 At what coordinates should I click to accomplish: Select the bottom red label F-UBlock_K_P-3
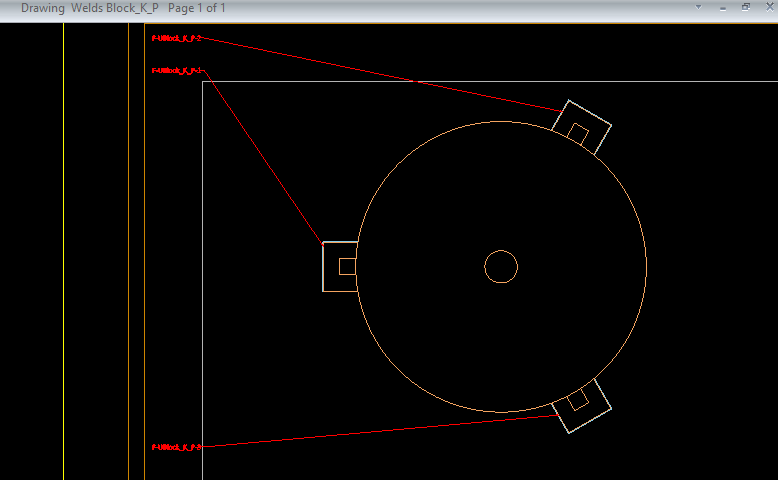176,447
